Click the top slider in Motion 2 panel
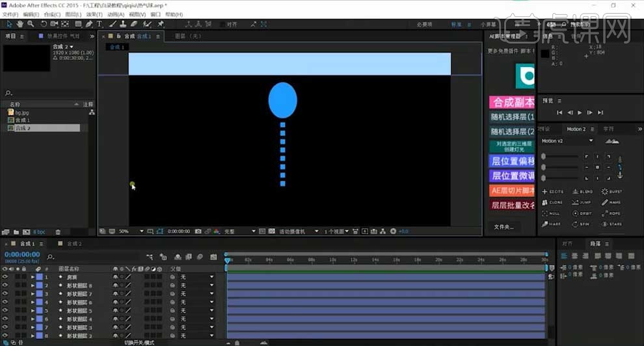This screenshot has width=644, height=346. tap(559, 157)
